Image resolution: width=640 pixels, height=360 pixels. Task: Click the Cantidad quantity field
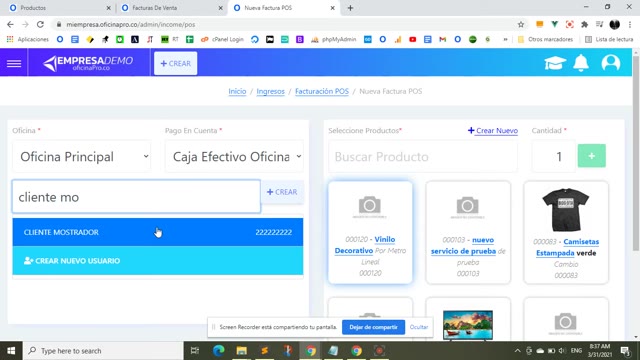coord(553,156)
